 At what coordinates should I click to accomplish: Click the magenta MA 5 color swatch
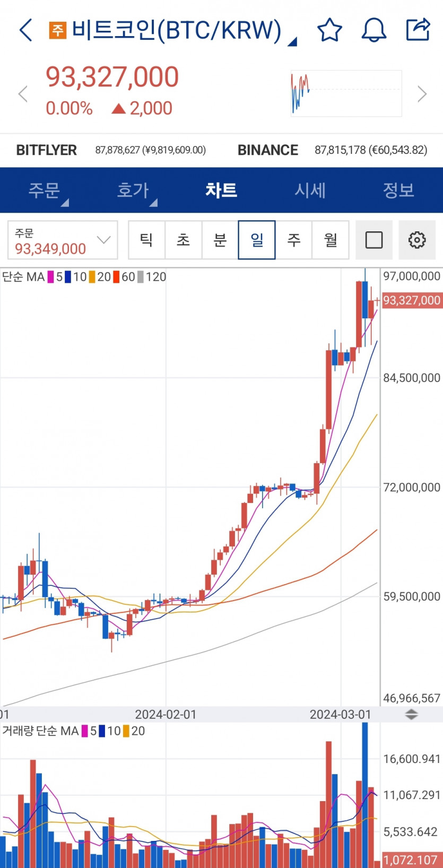(51, 277)
